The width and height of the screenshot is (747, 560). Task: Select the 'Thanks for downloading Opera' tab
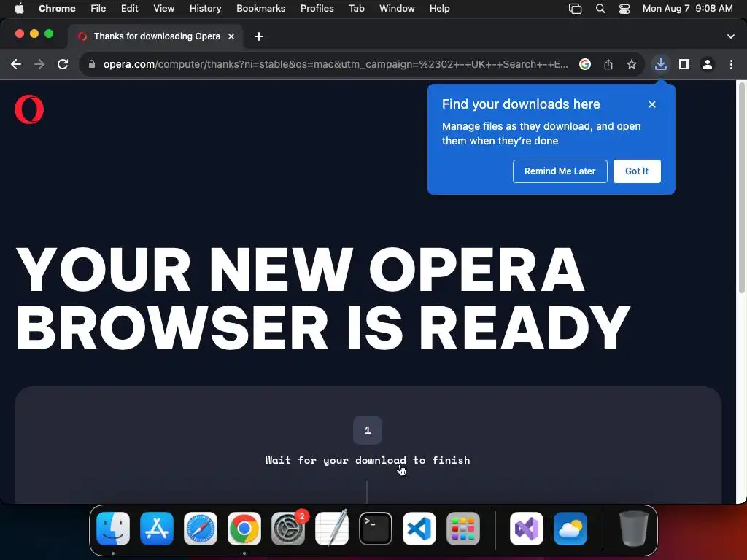coord(156,36)
